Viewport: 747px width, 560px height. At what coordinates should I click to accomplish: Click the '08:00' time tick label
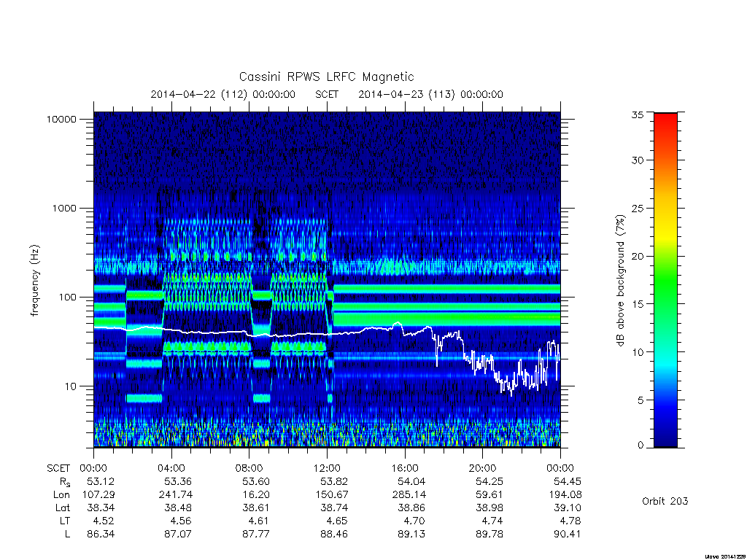click(x=249, y=468)
